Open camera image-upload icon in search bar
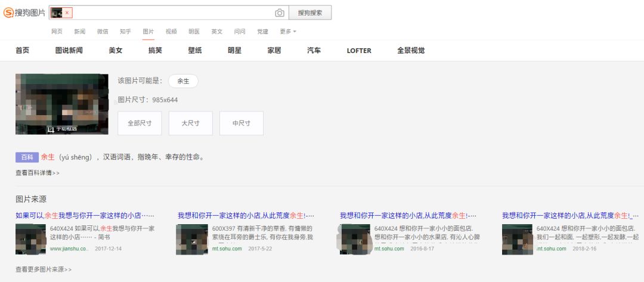Viewport: 644px width, 282px height. (280, 13)
